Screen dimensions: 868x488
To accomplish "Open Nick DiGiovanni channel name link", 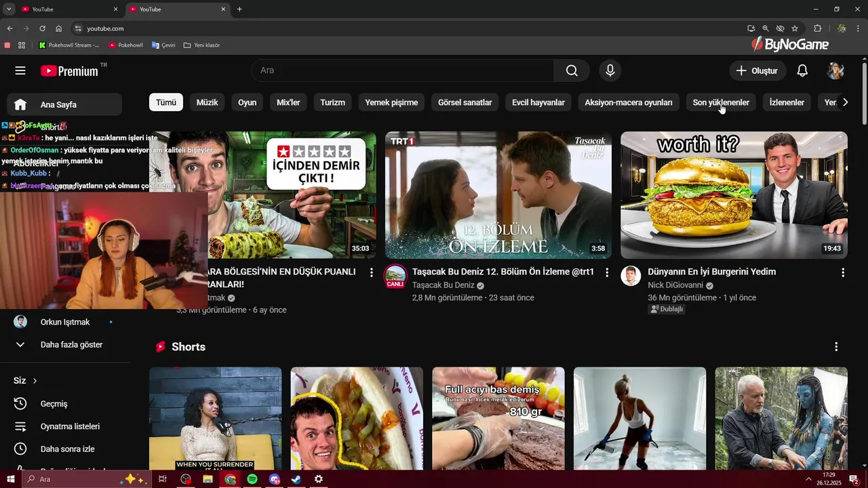I will click(x=675, y=285).
